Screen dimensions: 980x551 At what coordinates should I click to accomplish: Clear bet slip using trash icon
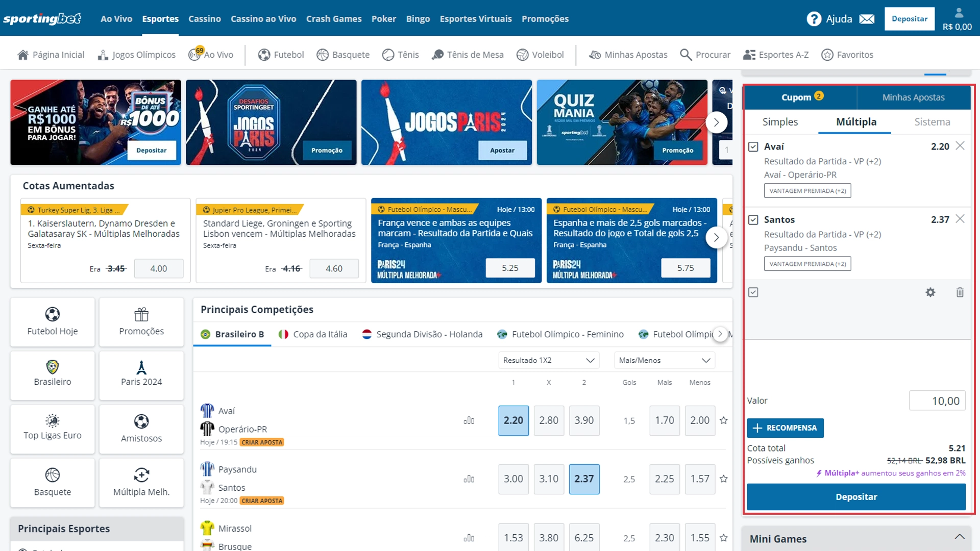click(x=960, y=292)
